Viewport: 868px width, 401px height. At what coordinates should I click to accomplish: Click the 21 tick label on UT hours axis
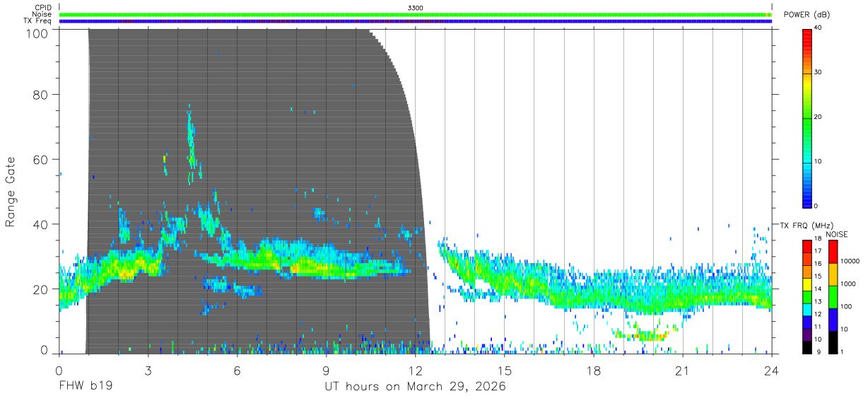(x=683, y=371)
